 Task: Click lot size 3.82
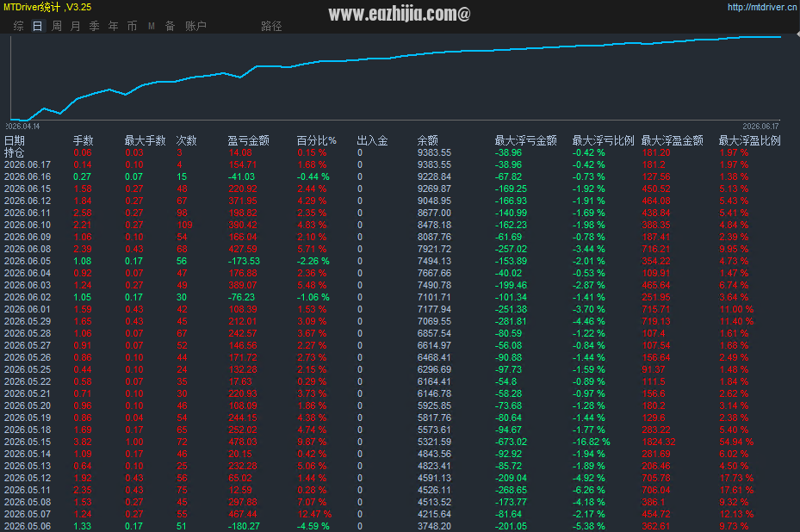tap(83, 442)
